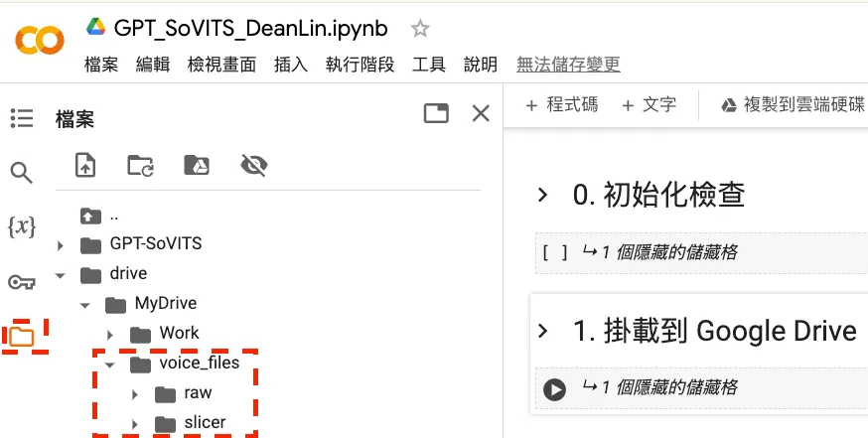Upload file to session storage icon
Screen dimensions: 868x438
pyautogui.click(x=85, y=165)
